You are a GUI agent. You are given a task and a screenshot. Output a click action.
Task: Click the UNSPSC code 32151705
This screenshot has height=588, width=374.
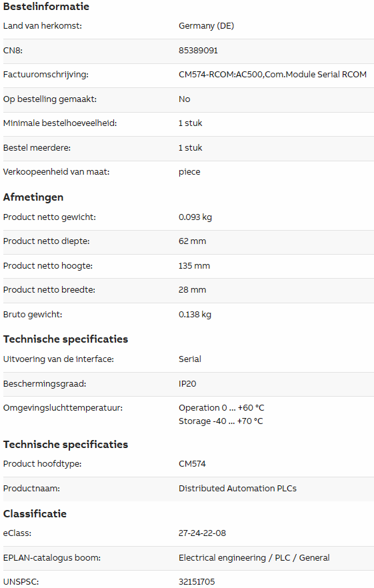click(x=197, y=582)
